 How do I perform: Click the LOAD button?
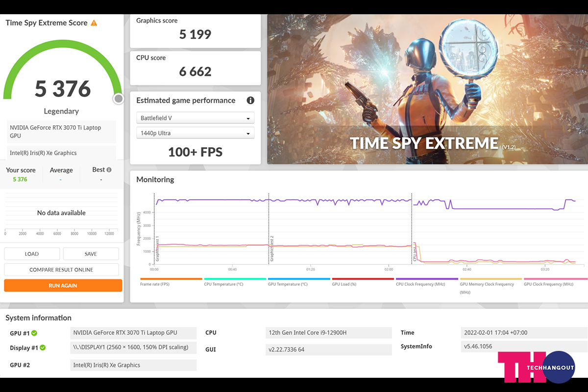[32, 254]
